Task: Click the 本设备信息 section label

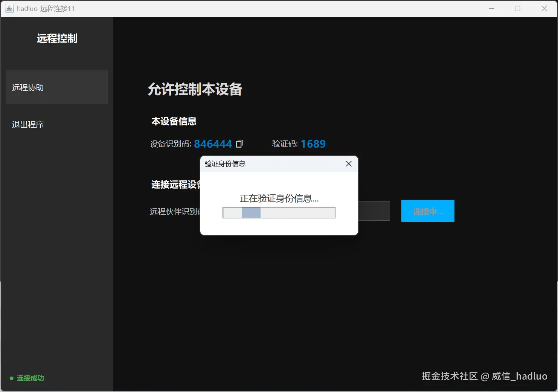Action: point(174,121)
